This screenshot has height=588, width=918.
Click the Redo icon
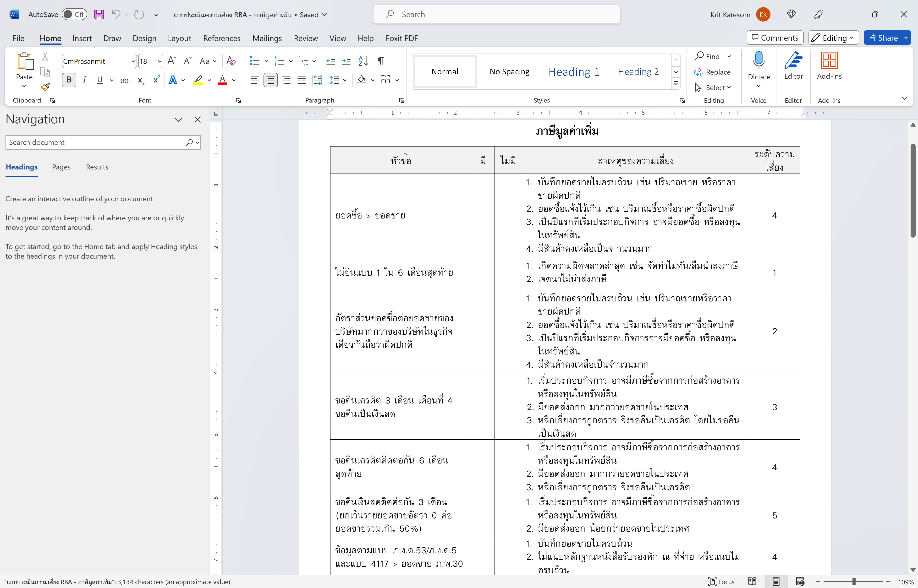[x=139, y=15]
